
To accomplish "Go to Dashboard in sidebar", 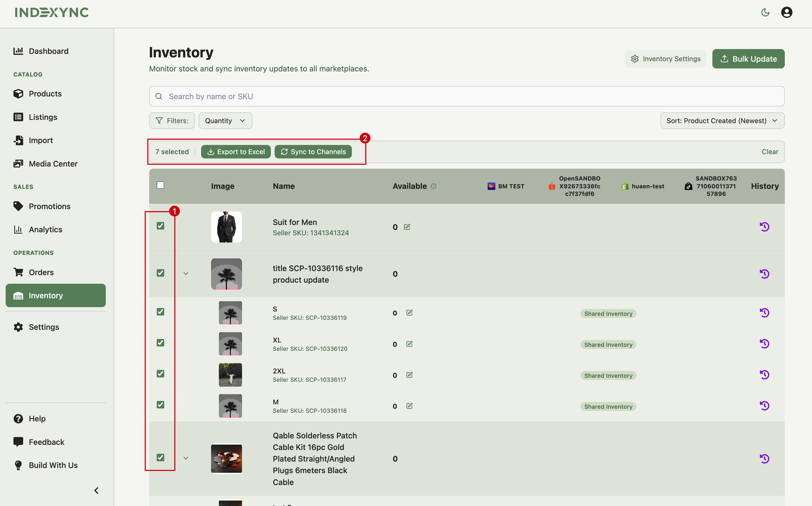I will click(55, 51).
